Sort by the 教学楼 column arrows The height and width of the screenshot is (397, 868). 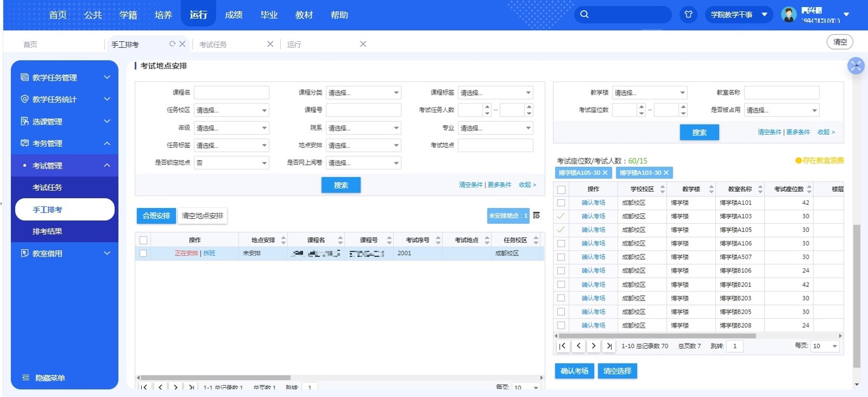point(711,189)
